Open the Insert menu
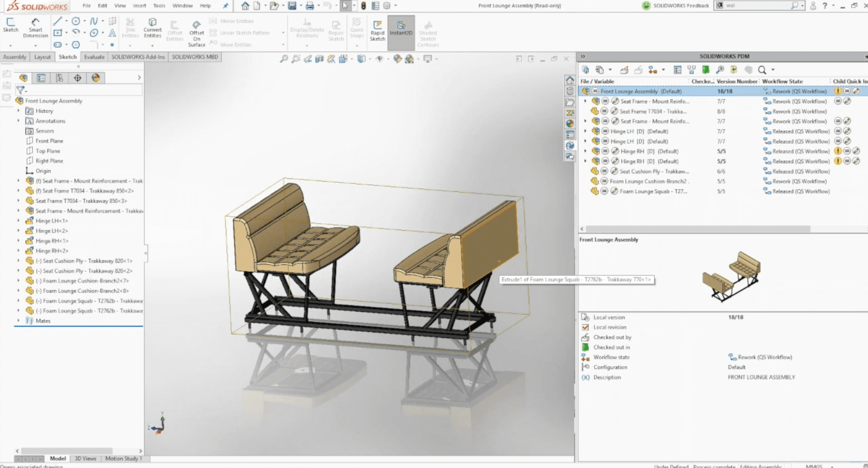Image resolution: width=868 pixels, height=468 pixels. click(139, 5)
